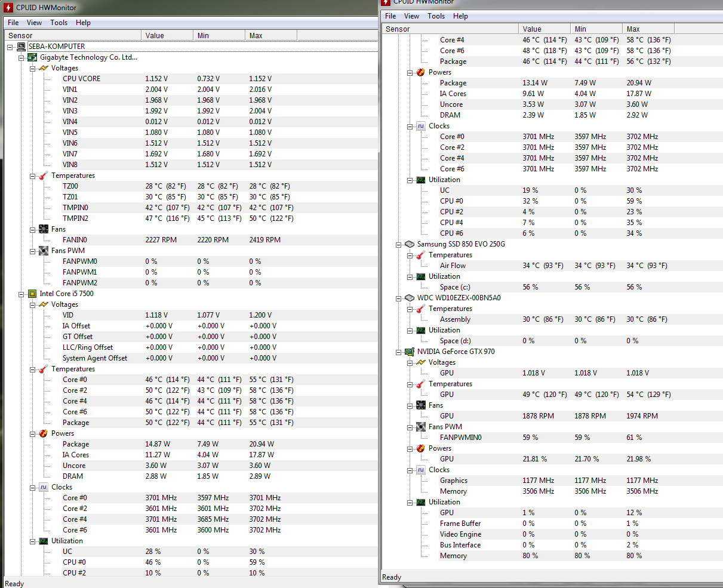Click the NVIDIA GeForce GTX 970 card icon
Screen dimensions: 723x588
click(x=410, y=352)
